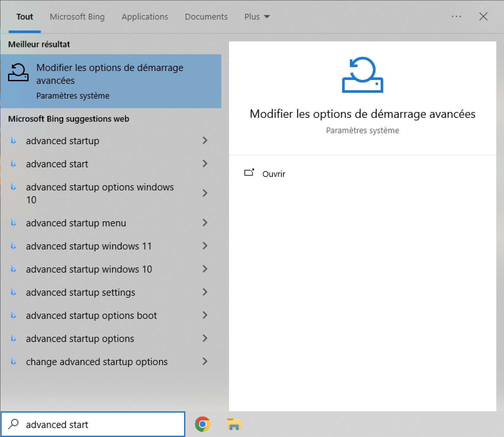504x437 pixels.
Task: Select 'advanced startup options boot' suggestion
Action: 92,316
